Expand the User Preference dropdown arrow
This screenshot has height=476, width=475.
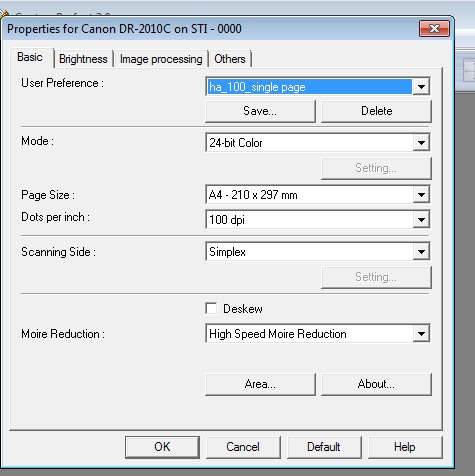click(x=421, y=87)
